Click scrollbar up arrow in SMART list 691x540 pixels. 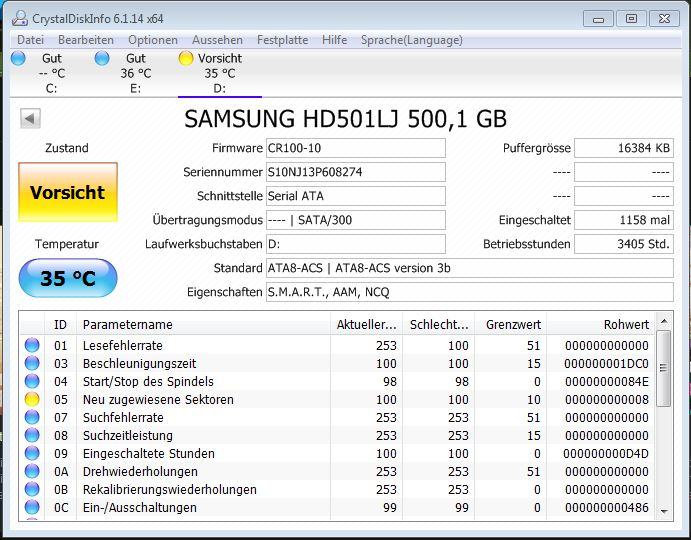pyautogui.click(x=664, y=321)
